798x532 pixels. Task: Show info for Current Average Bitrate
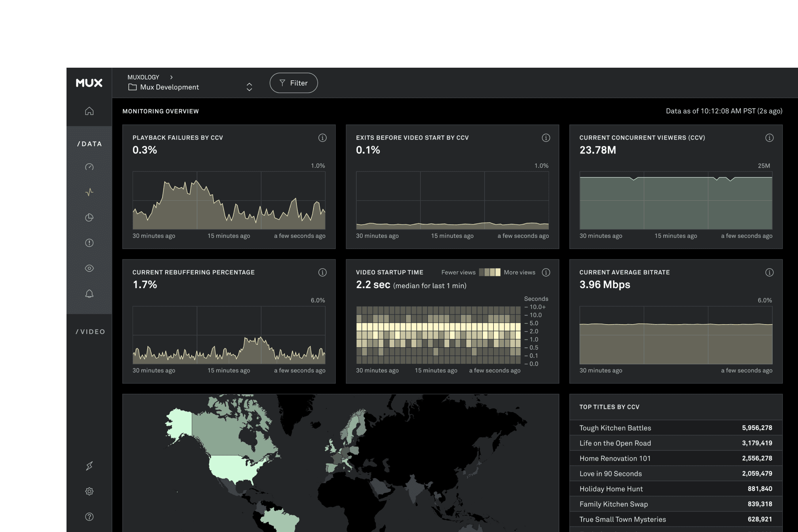coord(769,272)
